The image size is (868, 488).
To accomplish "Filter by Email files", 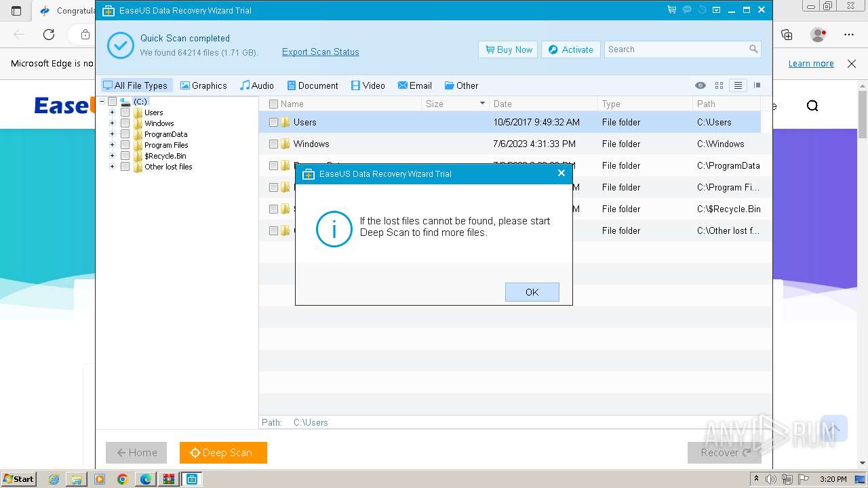I will [x=415, y=85].
